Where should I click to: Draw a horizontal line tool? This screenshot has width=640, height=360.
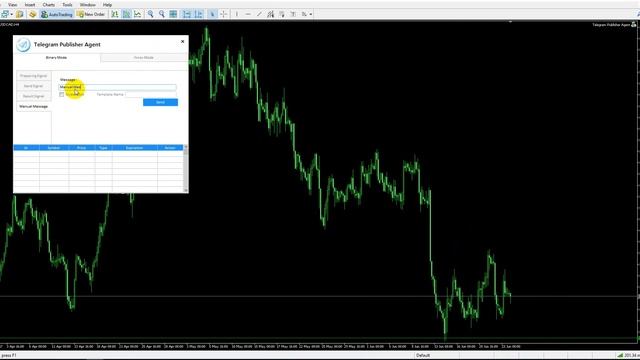tap(248, 14)
